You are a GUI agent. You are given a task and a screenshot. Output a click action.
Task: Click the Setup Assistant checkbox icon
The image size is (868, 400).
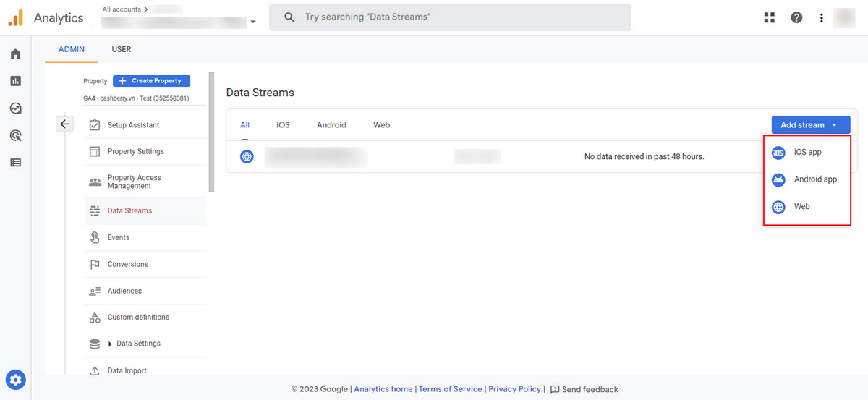point(95,125)
